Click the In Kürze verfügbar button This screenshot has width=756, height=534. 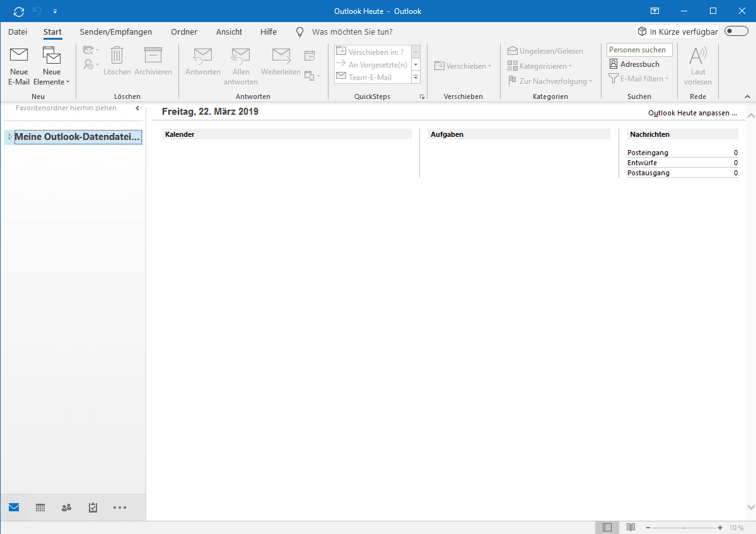point(677,32)
